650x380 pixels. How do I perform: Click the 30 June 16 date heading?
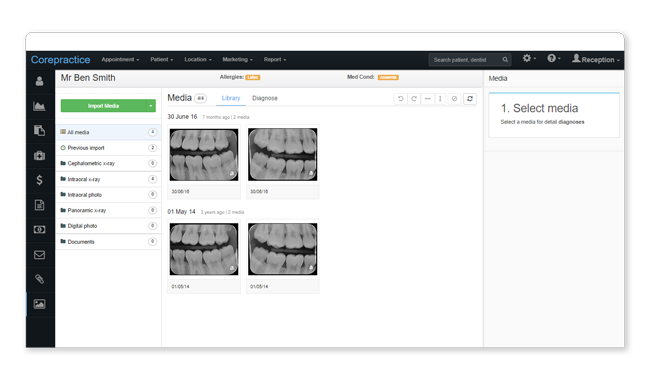coord(182,117)
